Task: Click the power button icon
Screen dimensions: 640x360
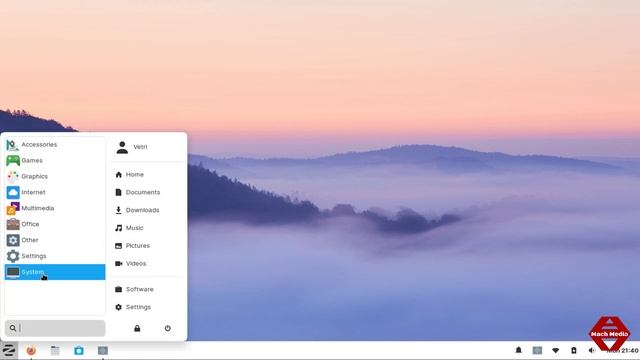Action: pos(168,328)
